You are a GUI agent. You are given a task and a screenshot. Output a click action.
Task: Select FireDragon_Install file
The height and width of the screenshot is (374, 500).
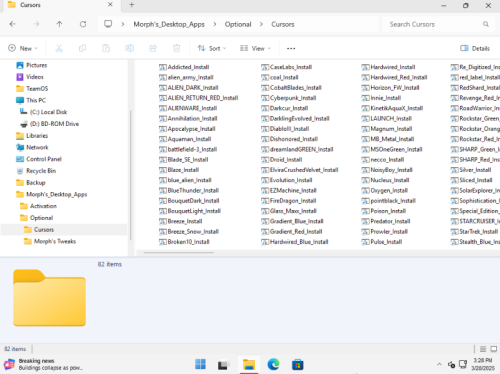289,201
